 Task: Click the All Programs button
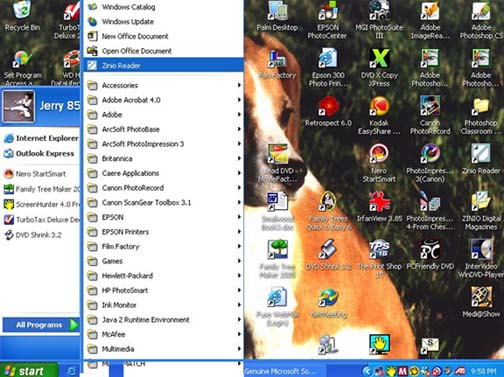41,325
